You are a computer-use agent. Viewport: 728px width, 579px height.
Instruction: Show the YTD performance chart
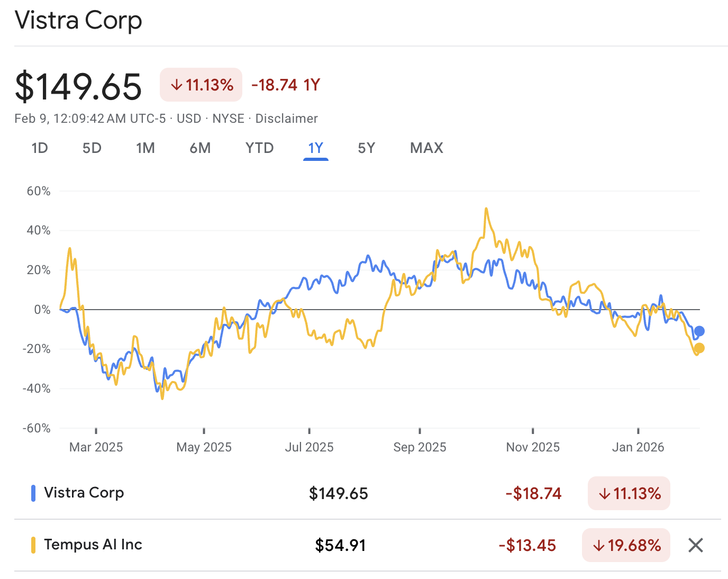click(x=259, y=148)
